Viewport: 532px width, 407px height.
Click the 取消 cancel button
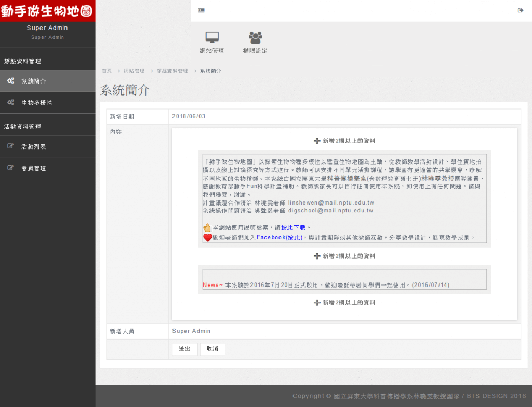click(212, 349)
